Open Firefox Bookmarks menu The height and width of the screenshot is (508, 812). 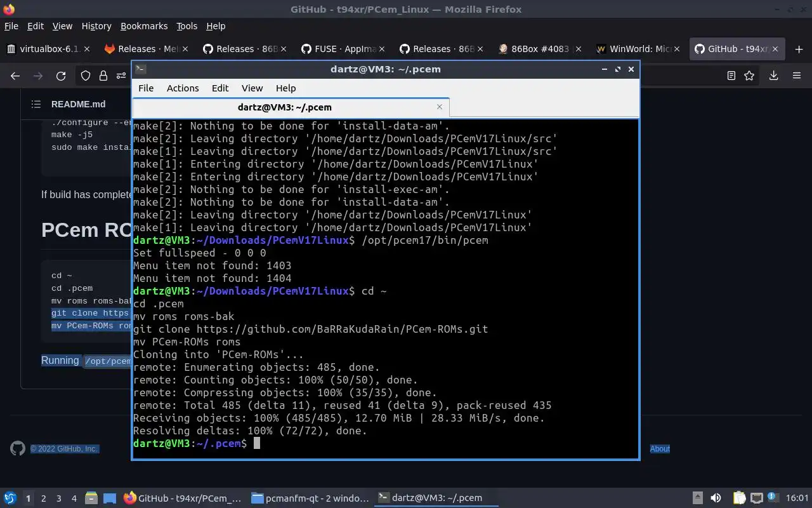(x=144, y=26)
